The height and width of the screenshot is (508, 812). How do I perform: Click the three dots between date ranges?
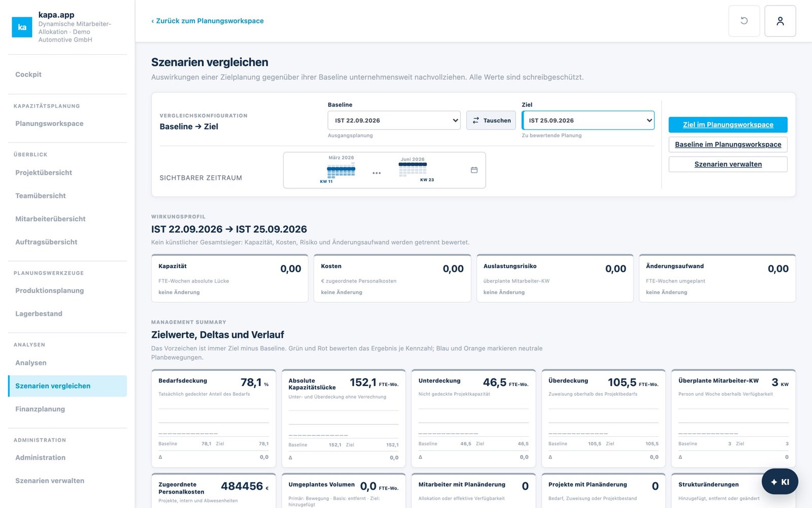pyautogui.click(x=377, y=173)
